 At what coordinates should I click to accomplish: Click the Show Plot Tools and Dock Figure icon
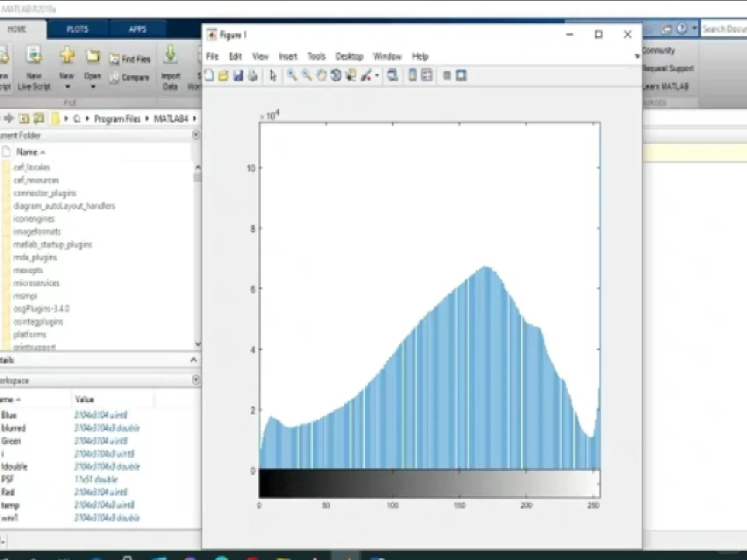pos(462,76)
